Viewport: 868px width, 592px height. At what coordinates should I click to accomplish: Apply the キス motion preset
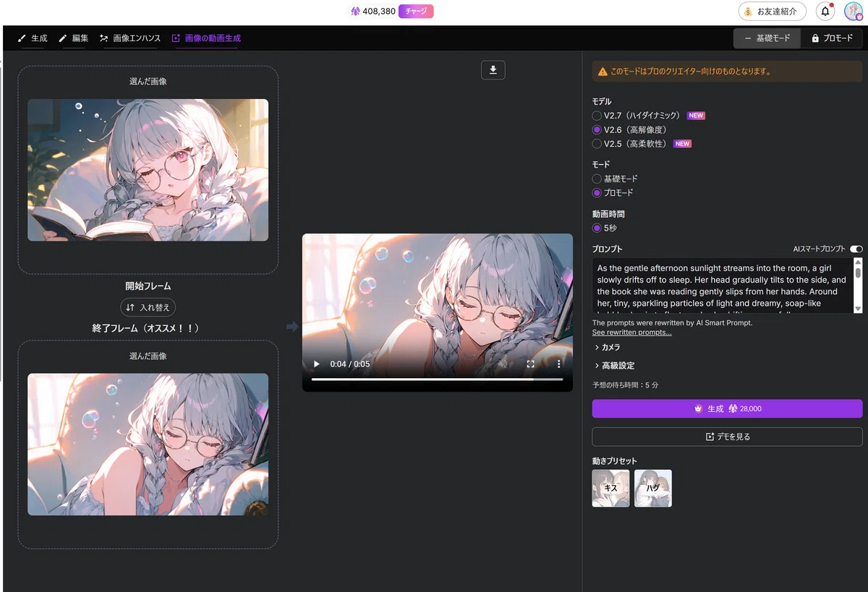tap(610, 488)
